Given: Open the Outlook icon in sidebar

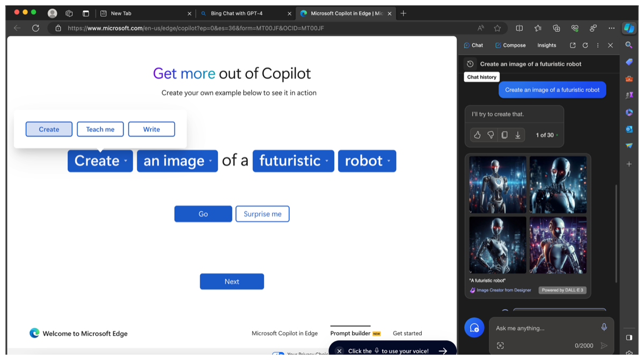Looking at the screenshot, I should tap(629, 129).
